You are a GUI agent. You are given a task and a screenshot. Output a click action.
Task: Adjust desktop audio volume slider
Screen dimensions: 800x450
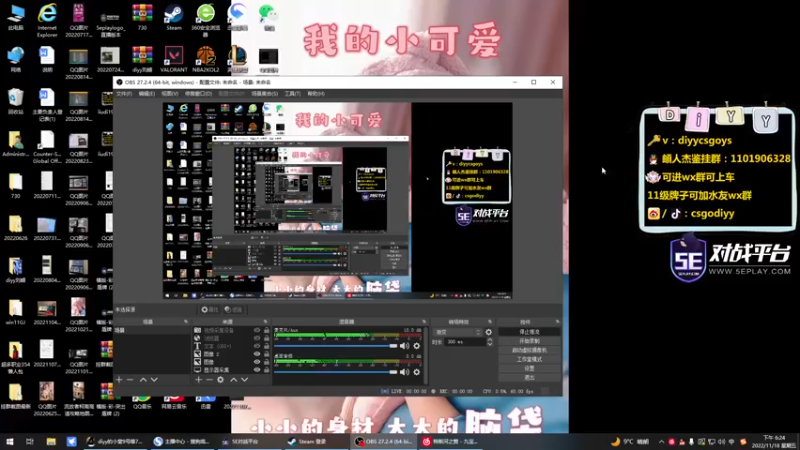336,372
